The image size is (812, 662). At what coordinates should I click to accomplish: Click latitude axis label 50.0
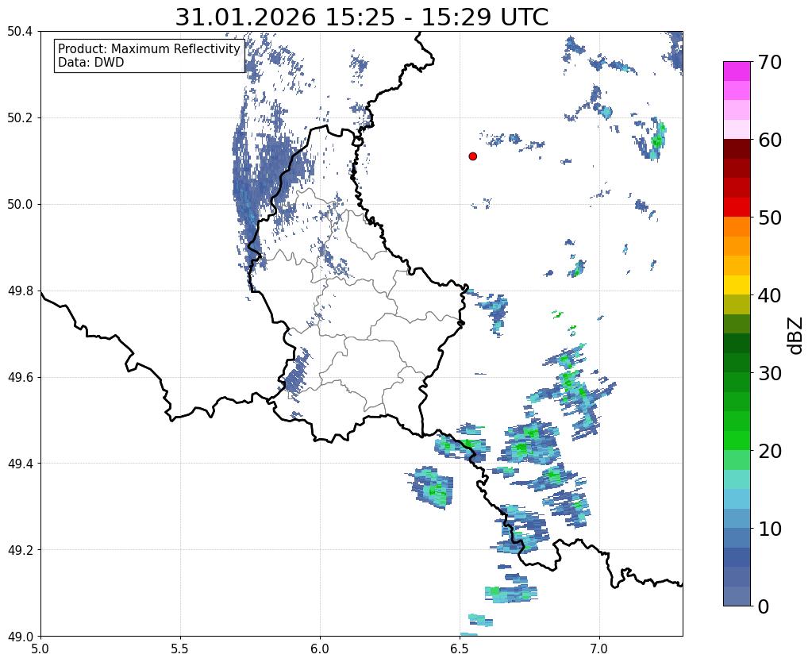(x=20, y=205)
